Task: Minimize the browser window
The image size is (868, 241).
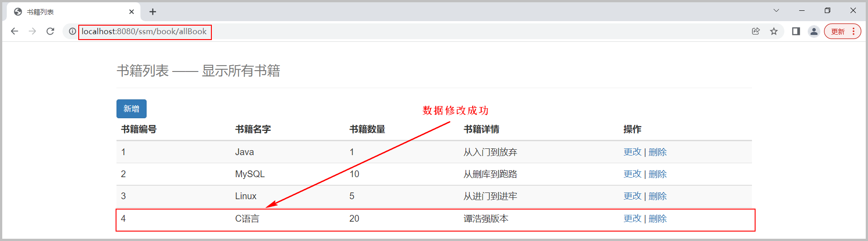Action: click(801, 10)
